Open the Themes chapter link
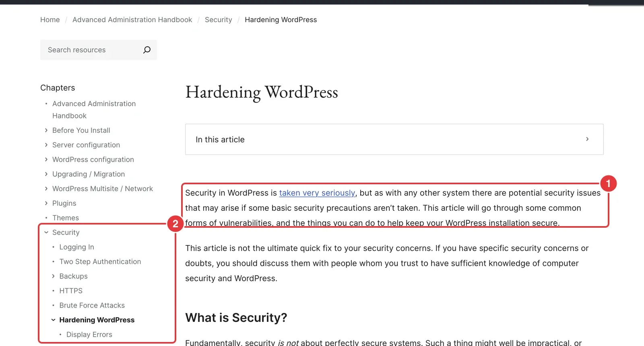Screen dimensions: 644x346 (x=66, y=218)
